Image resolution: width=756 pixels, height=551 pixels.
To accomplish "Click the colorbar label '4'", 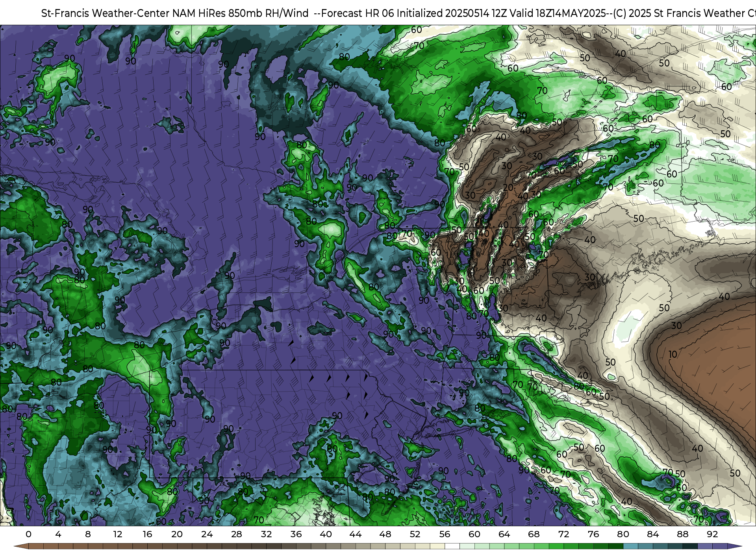I will click(58, 534).
